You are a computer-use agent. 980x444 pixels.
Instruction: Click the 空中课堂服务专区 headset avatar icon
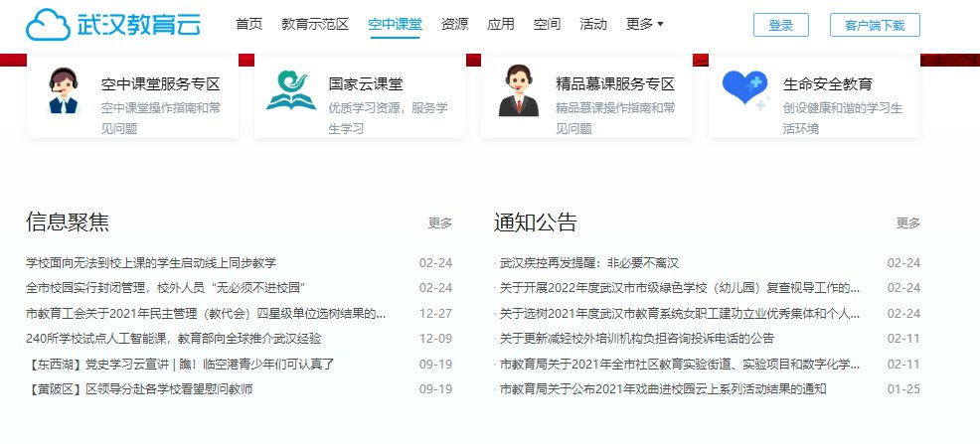(x=64, y=91)
